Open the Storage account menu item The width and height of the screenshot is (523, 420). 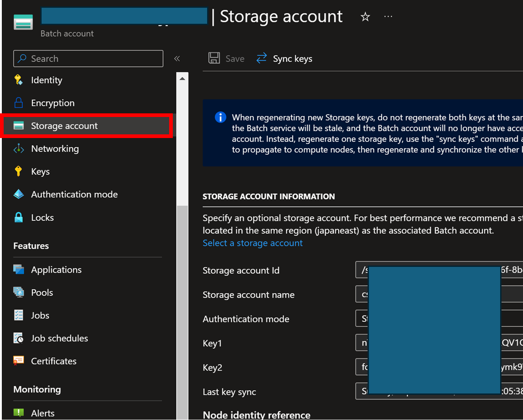pos(64,126)
